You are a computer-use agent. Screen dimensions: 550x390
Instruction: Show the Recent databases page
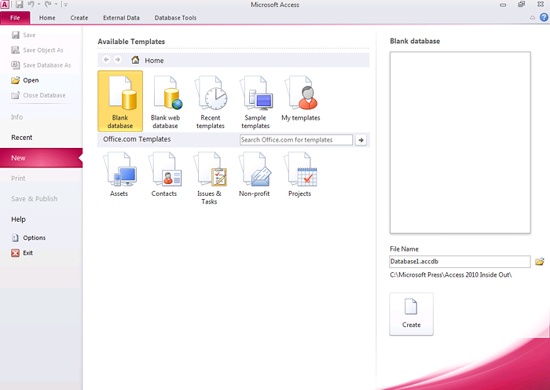pyautogui.click(x=22, y=137)
